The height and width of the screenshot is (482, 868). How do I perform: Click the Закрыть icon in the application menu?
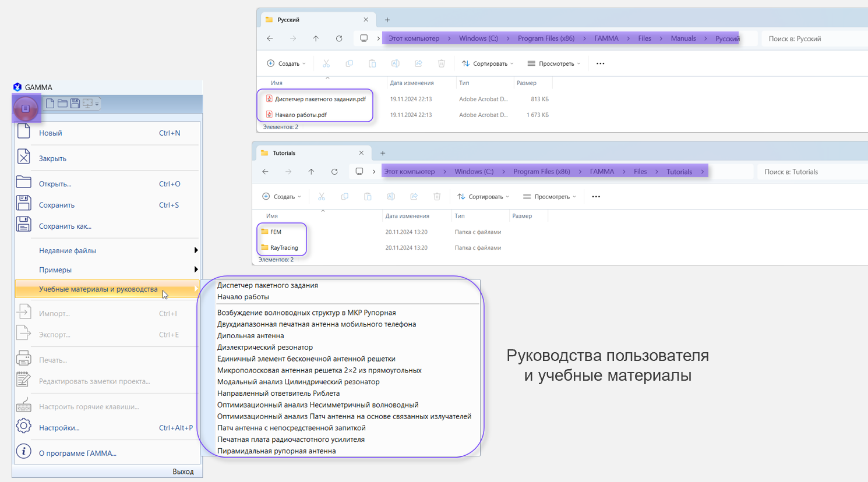pos(23,157)
